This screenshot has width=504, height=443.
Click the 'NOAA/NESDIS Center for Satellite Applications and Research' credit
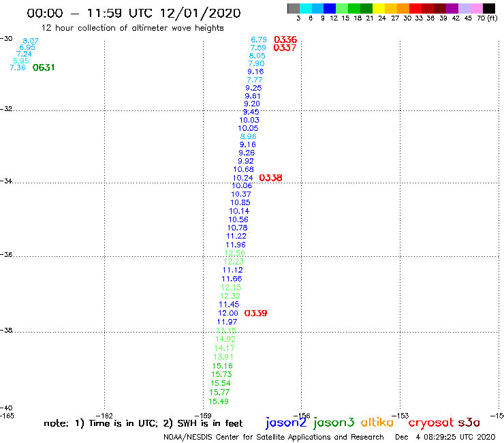tap(274, 437)
